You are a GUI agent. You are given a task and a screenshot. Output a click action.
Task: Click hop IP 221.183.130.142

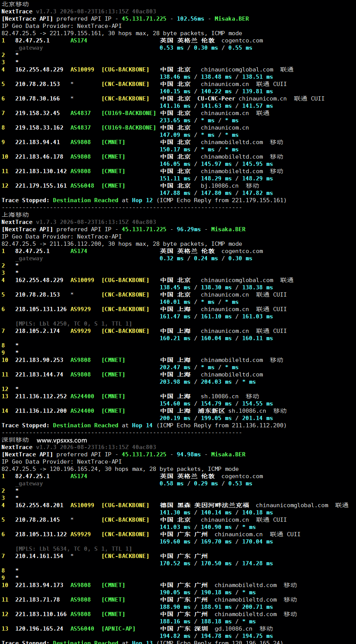coord(41,171)
